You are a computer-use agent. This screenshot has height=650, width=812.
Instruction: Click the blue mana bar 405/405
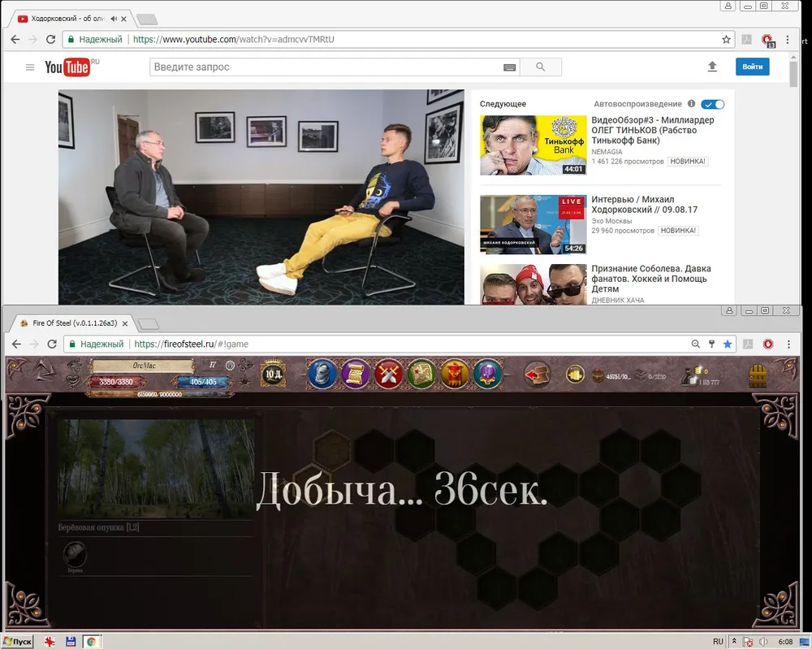[203, 382]
